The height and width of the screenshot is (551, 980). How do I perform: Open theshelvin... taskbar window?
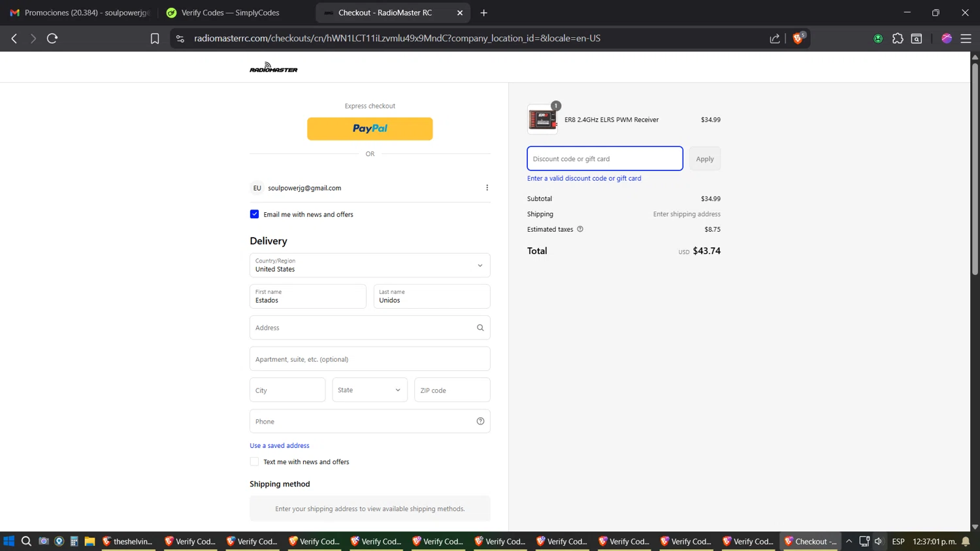(x=127, y=541)
